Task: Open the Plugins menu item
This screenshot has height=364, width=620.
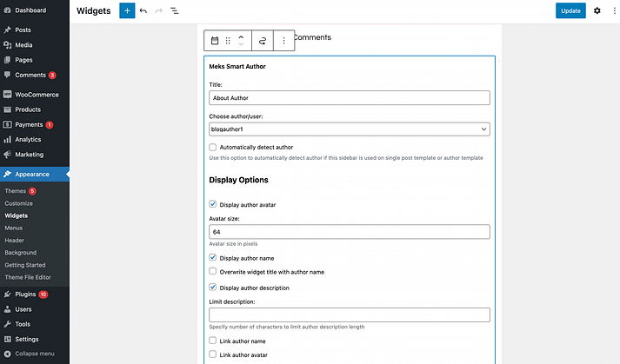Action: click(25, 295)
